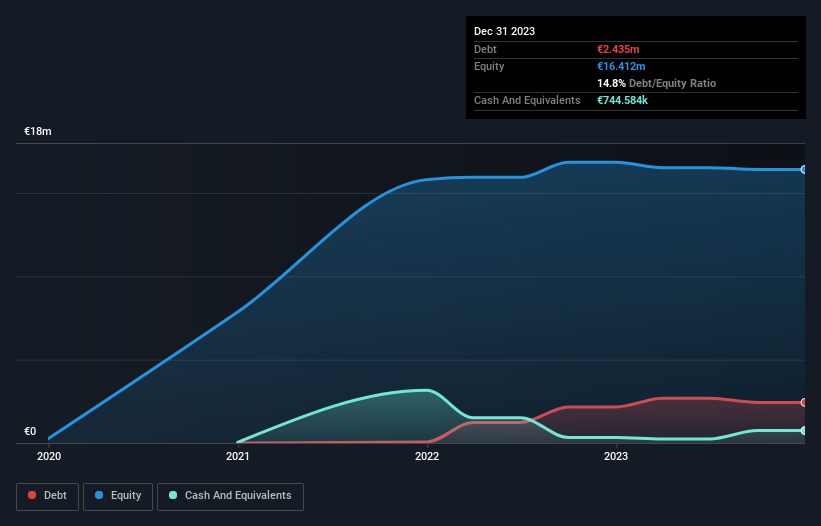
Task: Toggle the Debt series legend button
Action: pos(48,496)
